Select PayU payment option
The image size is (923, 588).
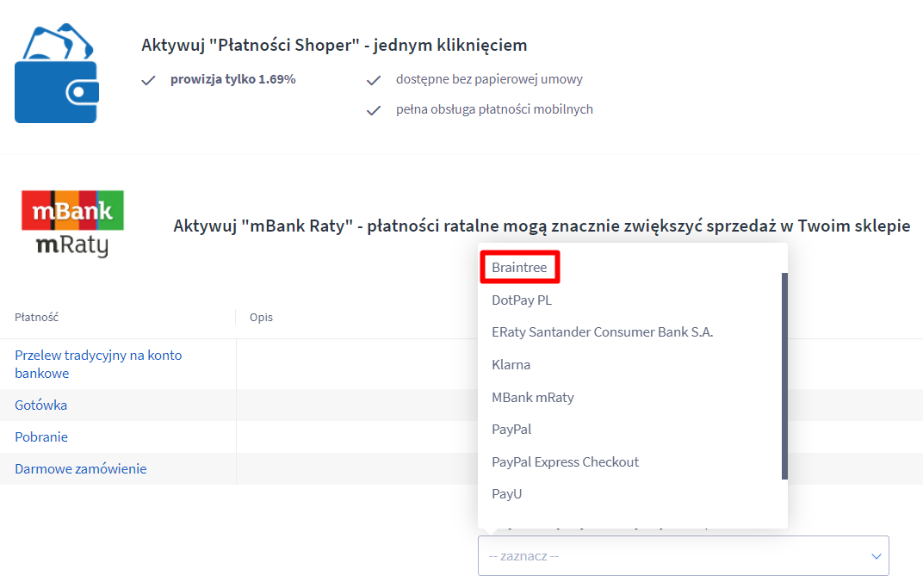tap(507, 494)
